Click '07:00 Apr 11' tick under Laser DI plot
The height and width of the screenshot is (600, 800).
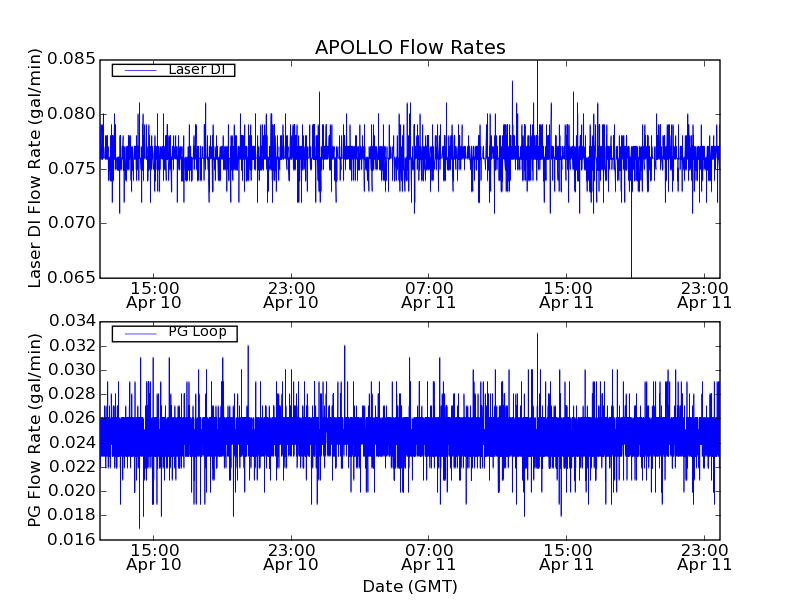click(429, 295)
